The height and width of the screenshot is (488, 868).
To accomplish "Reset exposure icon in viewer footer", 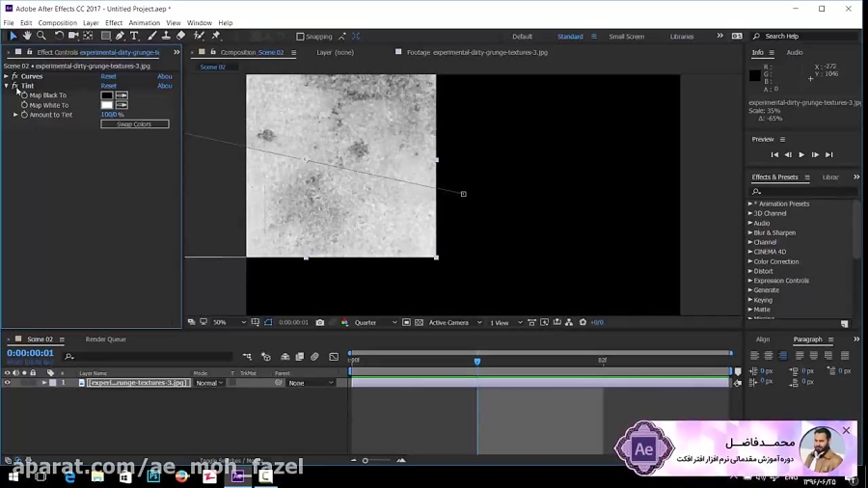I will pos(583,322).
